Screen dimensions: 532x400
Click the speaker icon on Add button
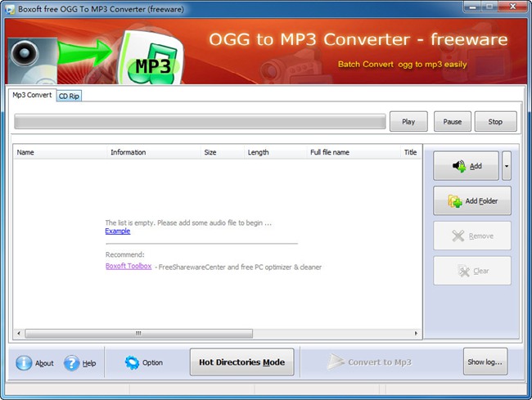459,166
